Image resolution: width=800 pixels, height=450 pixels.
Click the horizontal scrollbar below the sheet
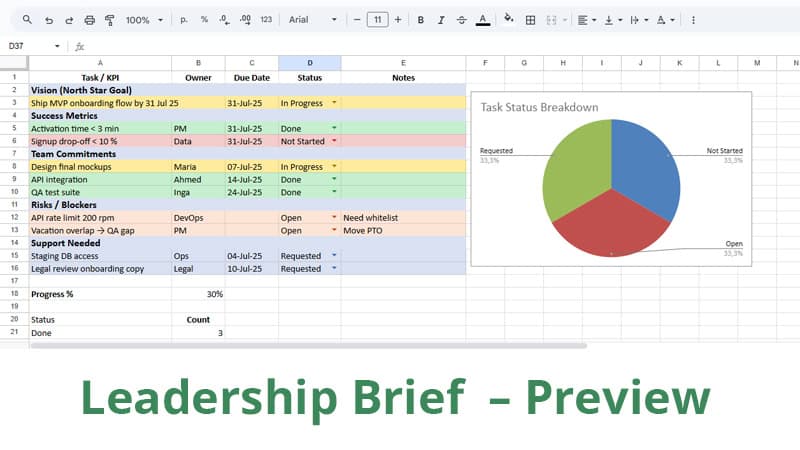pyautogui.click(x=309, y=345)
